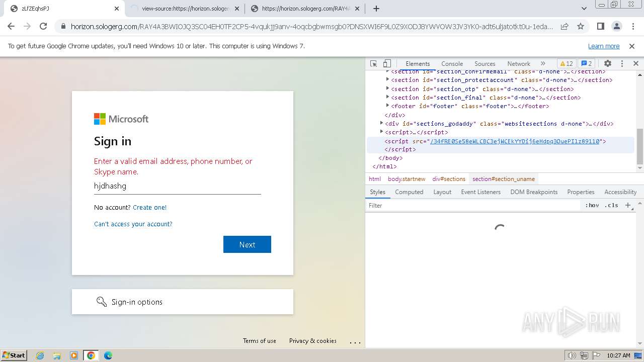Screen dimensions: 644x362
Task: Launch Internet Explorer from the taskbar
Action: [40, 355]
